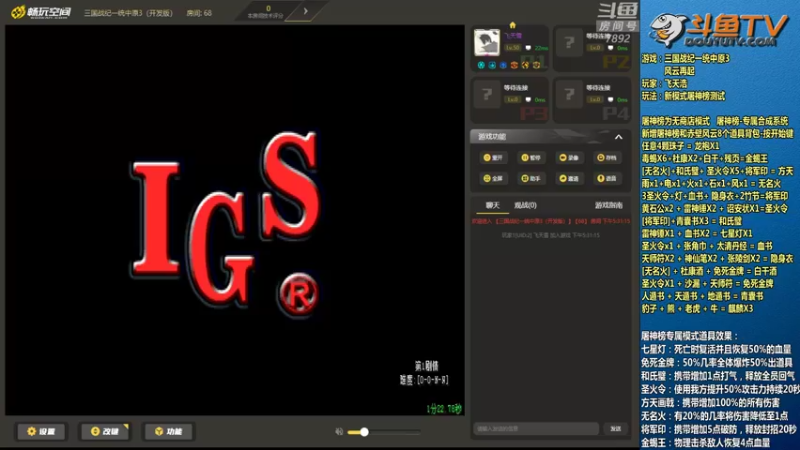Enter fullscreen with the 全屏 button
This screenshot has height=450, width=800.
click(x=493, y=178)
